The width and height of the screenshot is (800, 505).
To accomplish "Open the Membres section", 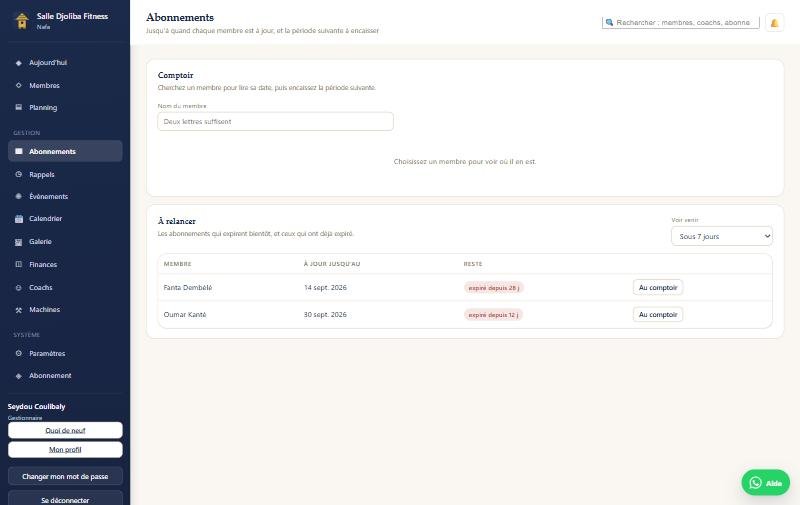I will (65, 85).
